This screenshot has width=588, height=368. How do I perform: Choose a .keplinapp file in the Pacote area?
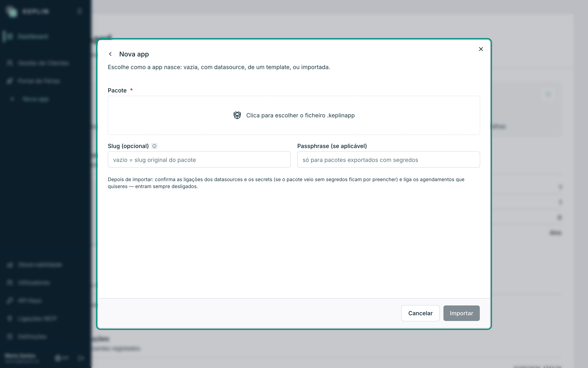tap(294, 115)
